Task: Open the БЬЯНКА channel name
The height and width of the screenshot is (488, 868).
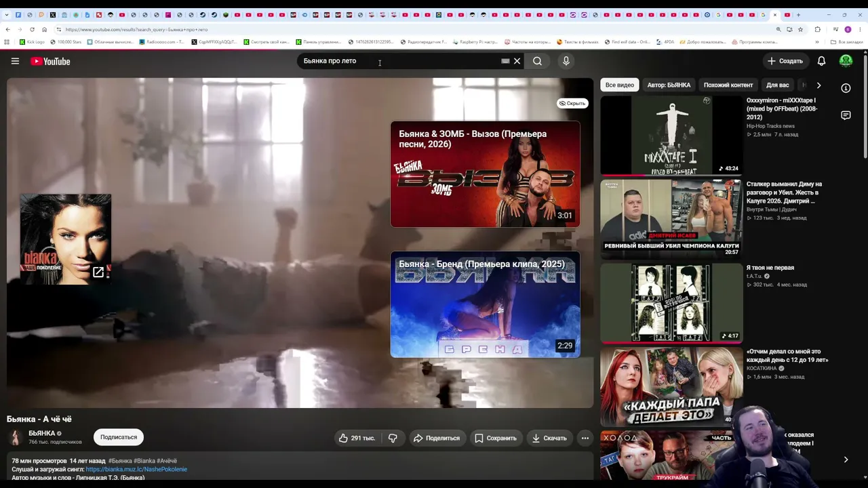Action: 42,433
